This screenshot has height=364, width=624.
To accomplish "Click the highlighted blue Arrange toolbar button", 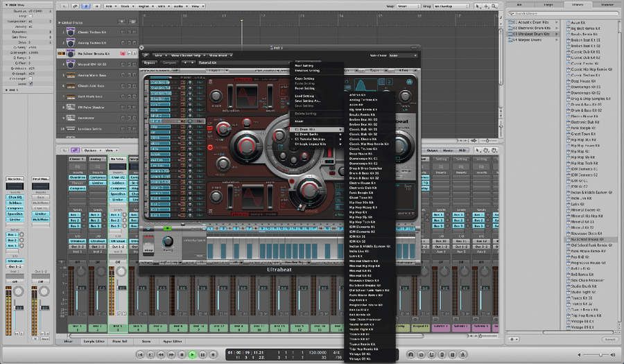I will (x=86, y=6).
